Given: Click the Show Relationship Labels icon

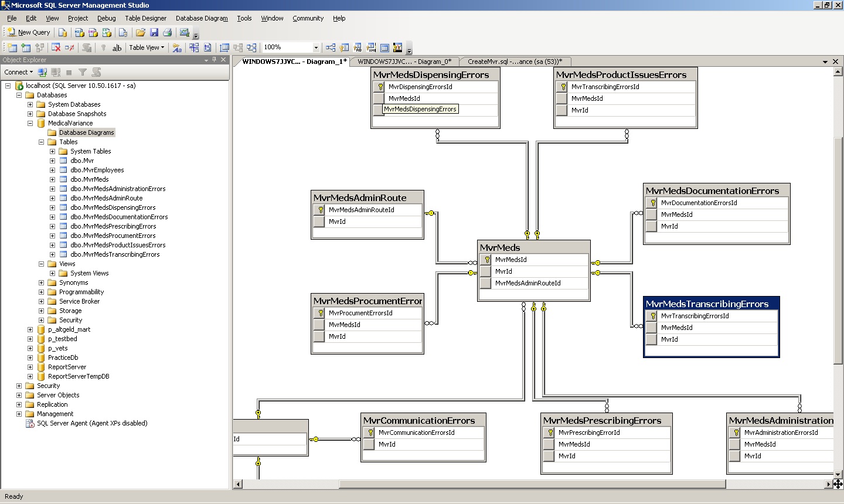Looking at the screenshot, I should 177,47.
